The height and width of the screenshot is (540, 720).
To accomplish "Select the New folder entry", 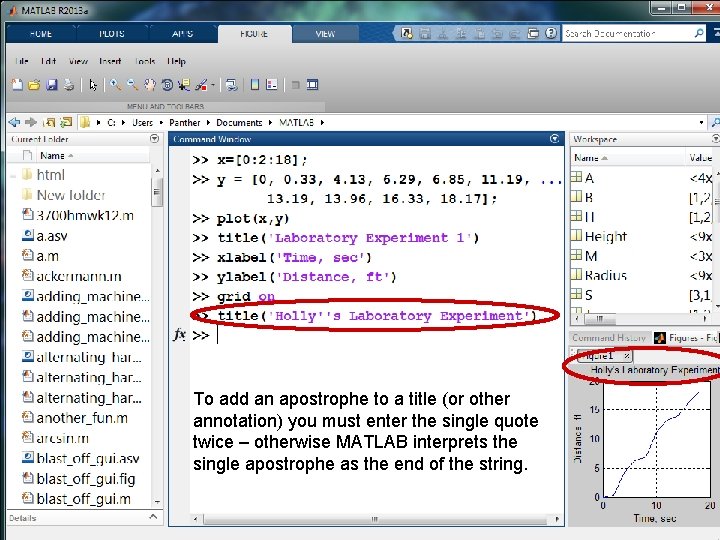I will point(71,195).
